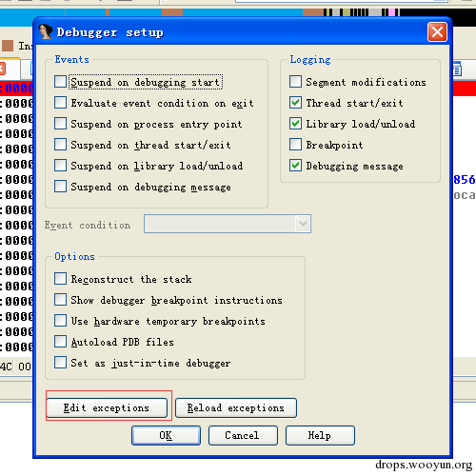Image resolution: width=476 pixels, height=476 pixels.
Task: Open Edit exceptions button
Action: 107,407
